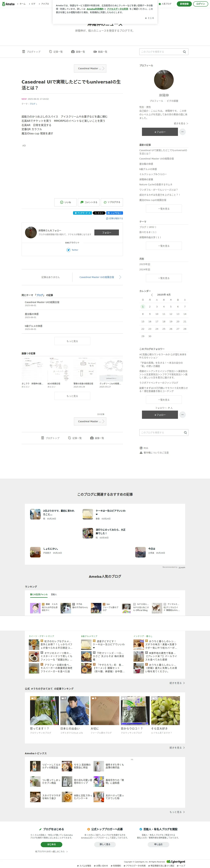Open recommended article 流行りにのってみたら、大正解でした！
The width and height of the screenshot is (210, 868).
[110, 532]
